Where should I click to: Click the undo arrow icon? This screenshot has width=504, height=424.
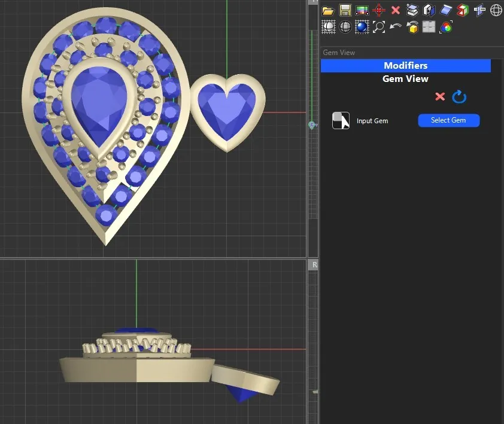point(394,27)
